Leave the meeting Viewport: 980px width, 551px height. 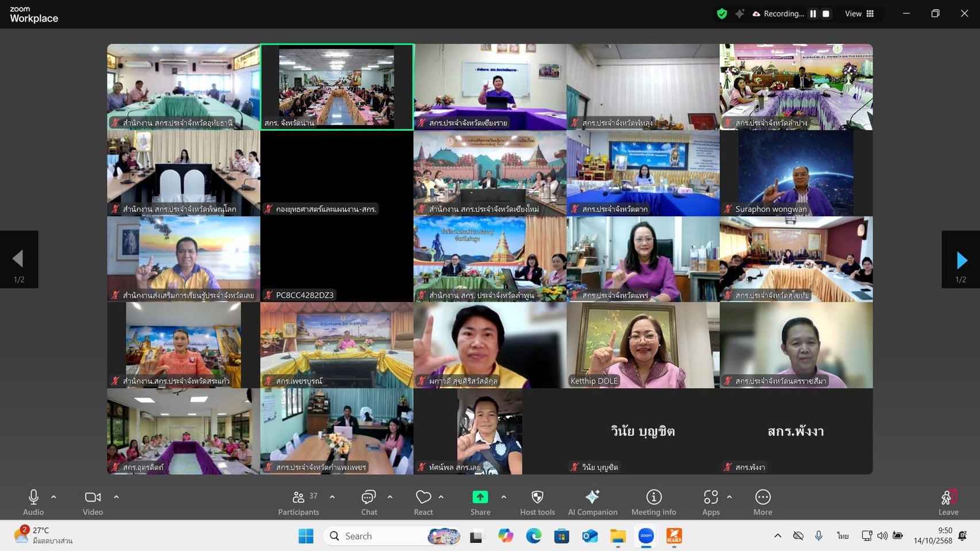[948, 502]
